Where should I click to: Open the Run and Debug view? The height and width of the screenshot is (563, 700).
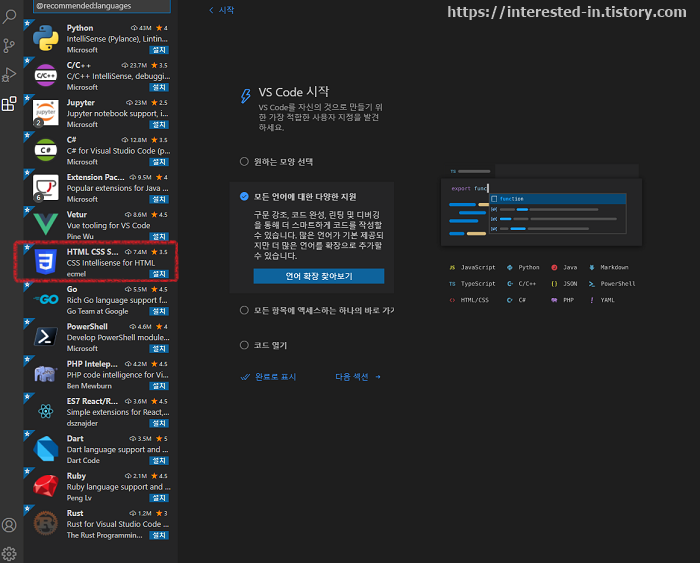9,75
